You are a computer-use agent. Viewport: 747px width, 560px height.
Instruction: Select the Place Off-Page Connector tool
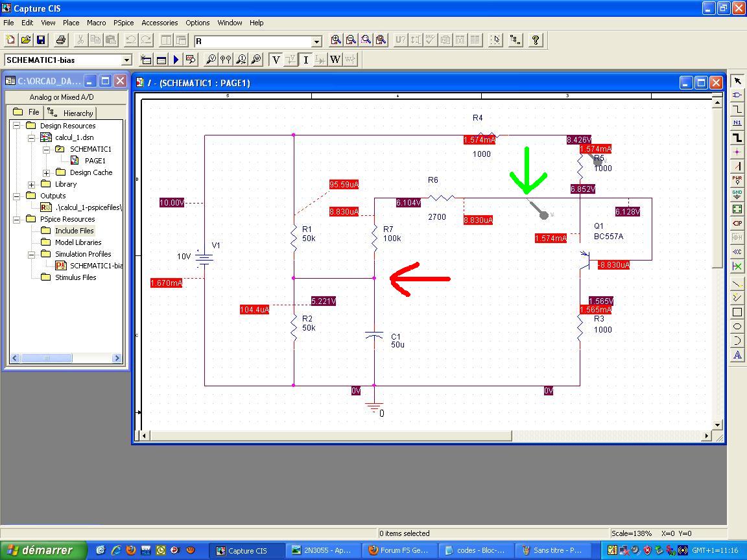tap(737, 252)
